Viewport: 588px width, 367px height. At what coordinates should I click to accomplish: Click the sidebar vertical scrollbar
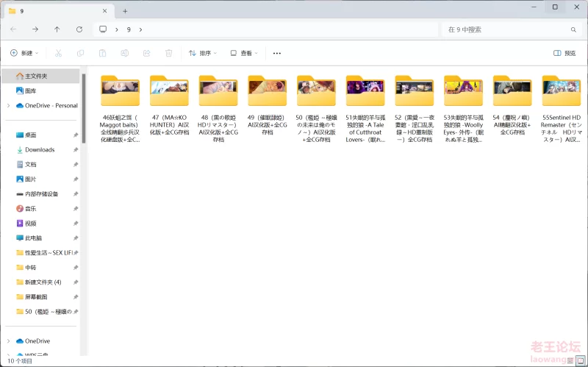pyautogui.click(x=84, y=109)
